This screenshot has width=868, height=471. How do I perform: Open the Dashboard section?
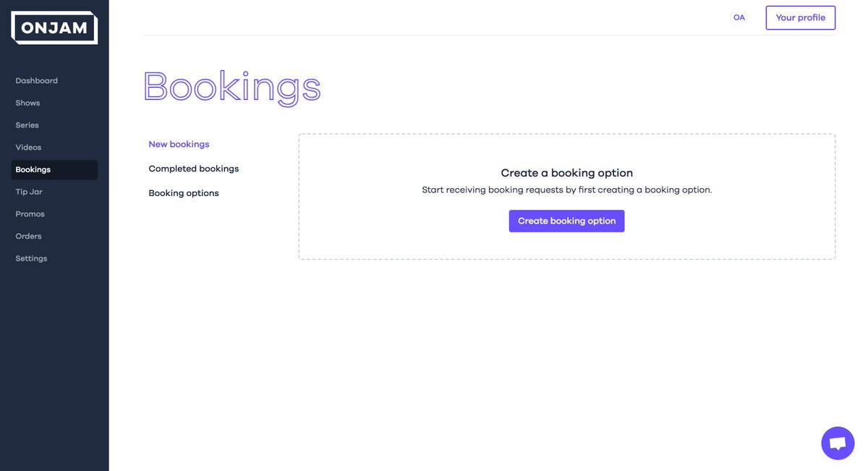point(36,80)
